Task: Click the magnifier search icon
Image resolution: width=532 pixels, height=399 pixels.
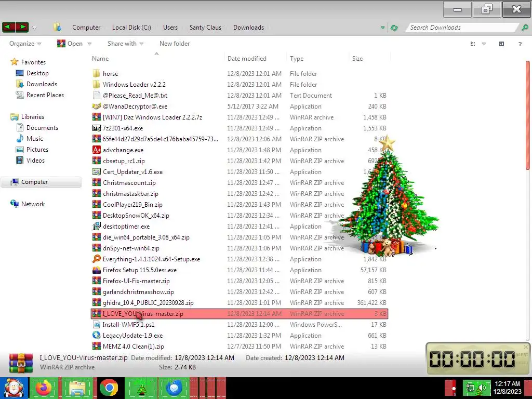Action: click(525, 28)
